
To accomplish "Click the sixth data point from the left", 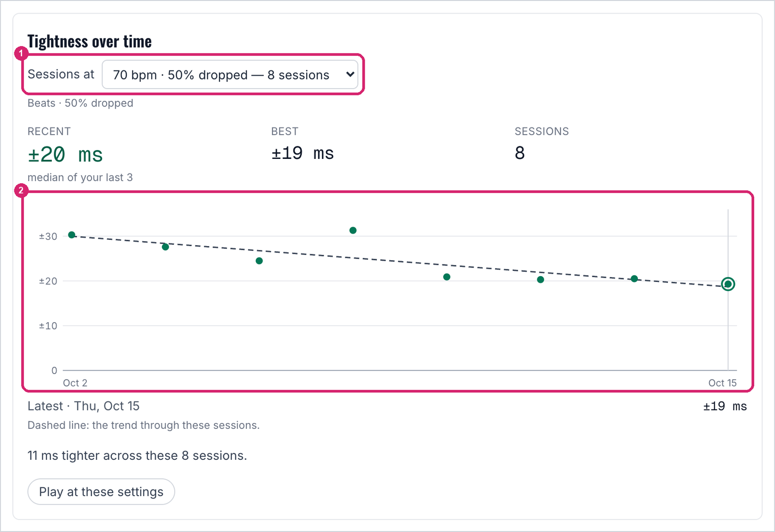I will point(541,280).
